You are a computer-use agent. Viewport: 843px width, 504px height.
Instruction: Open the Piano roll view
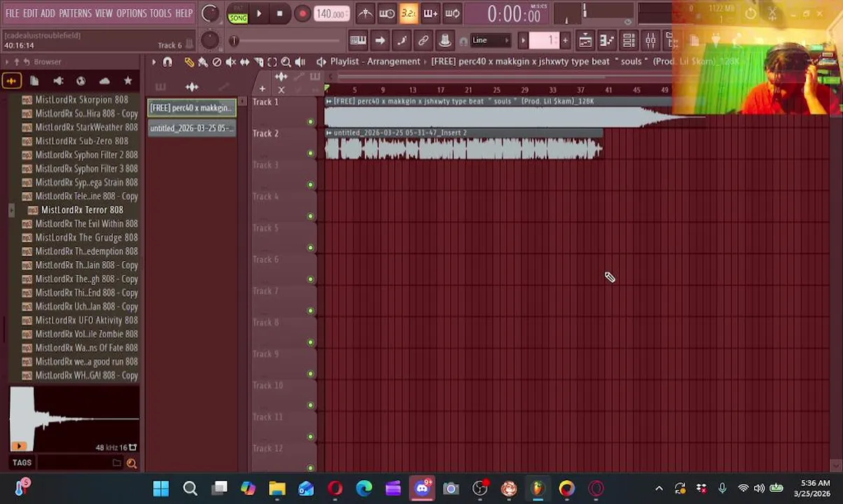click(x=607, y=41)
